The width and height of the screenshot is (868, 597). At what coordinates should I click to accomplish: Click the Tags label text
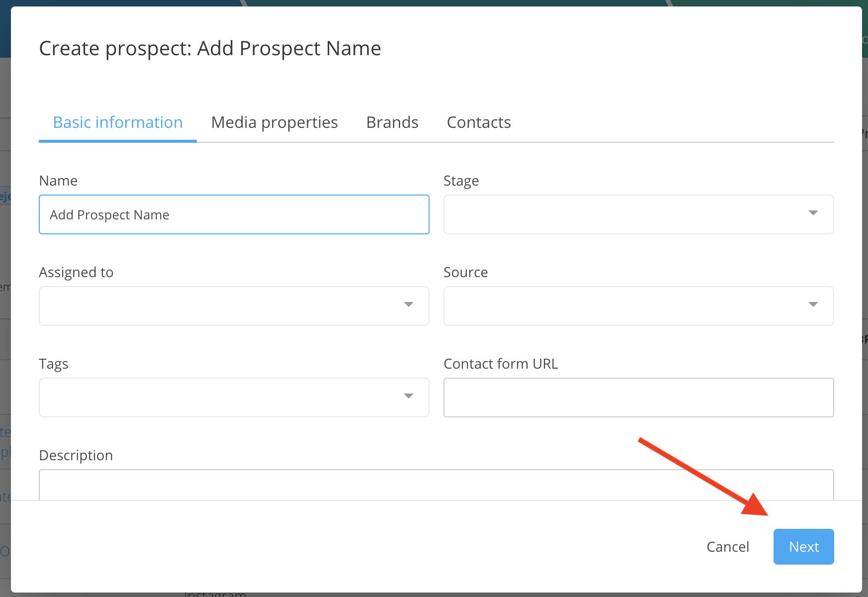coord(54,364)
